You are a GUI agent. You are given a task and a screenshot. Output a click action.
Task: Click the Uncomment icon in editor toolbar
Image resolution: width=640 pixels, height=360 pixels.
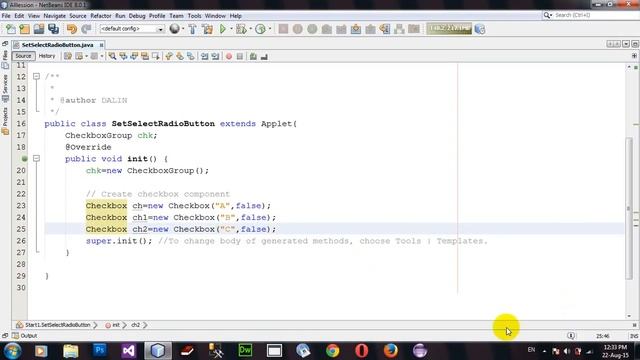coord(264,56)
